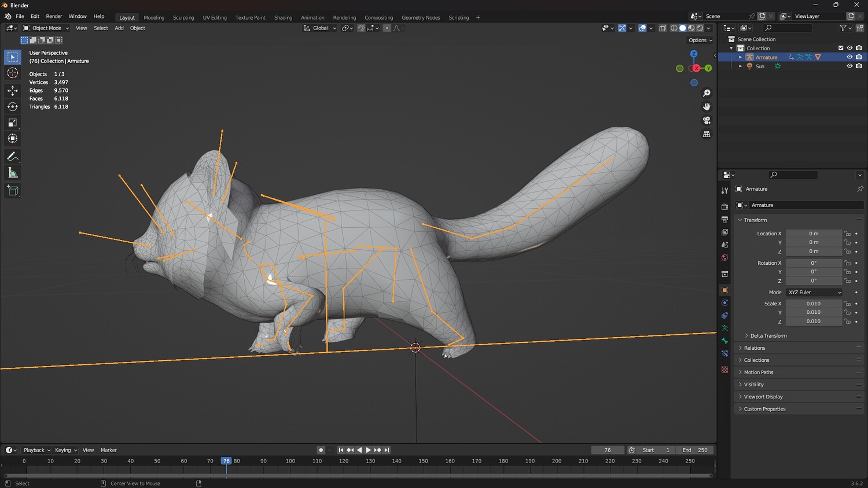868x488 pixels.
Task: Click the timeline End frame field
Action: [x=695, y=450]
